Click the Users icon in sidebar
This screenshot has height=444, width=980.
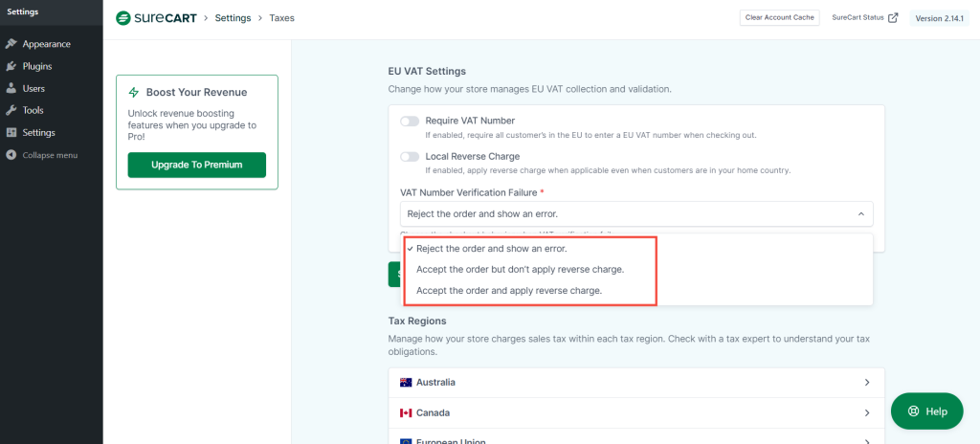pos(11,88)
